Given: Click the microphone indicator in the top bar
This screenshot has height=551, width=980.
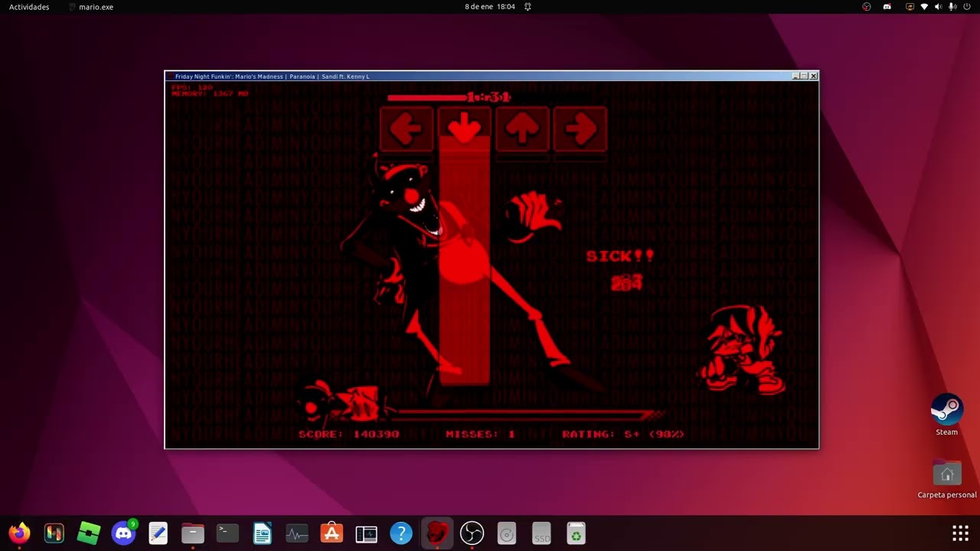Looking at the screenshot, I should coord(952,7).
